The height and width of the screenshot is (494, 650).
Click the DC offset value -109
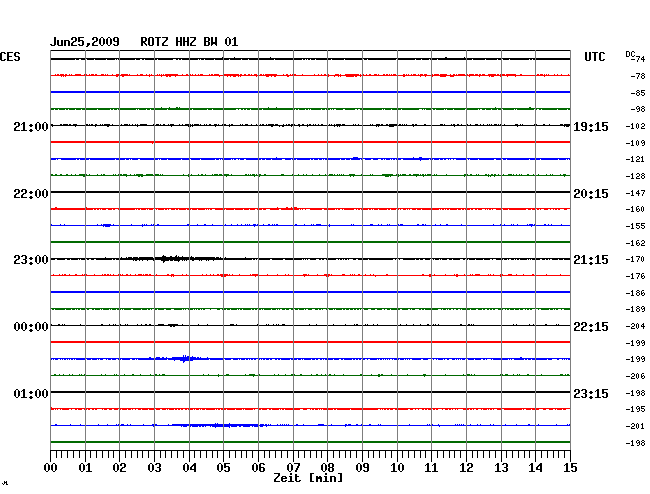click(x=635, y=143)
